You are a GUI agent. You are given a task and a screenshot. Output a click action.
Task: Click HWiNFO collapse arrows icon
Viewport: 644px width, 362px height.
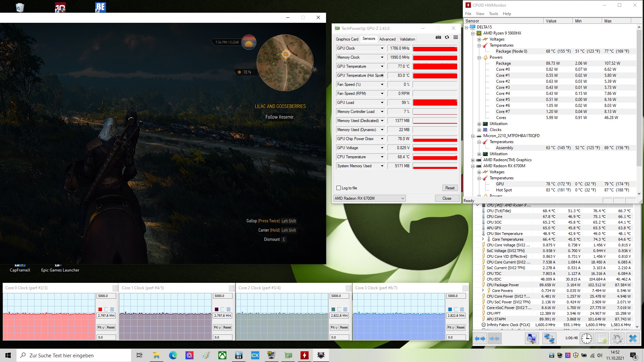(x=494, y=339)
